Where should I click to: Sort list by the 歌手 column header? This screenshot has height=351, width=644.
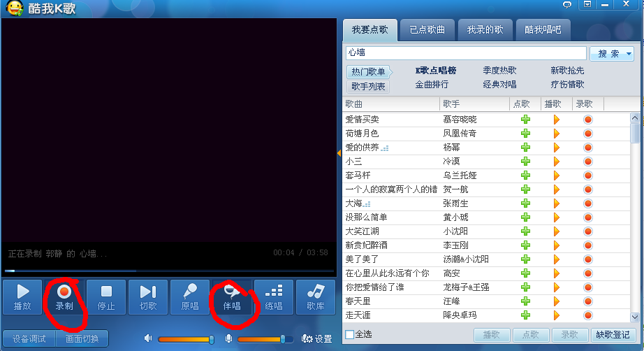point(475,104)
